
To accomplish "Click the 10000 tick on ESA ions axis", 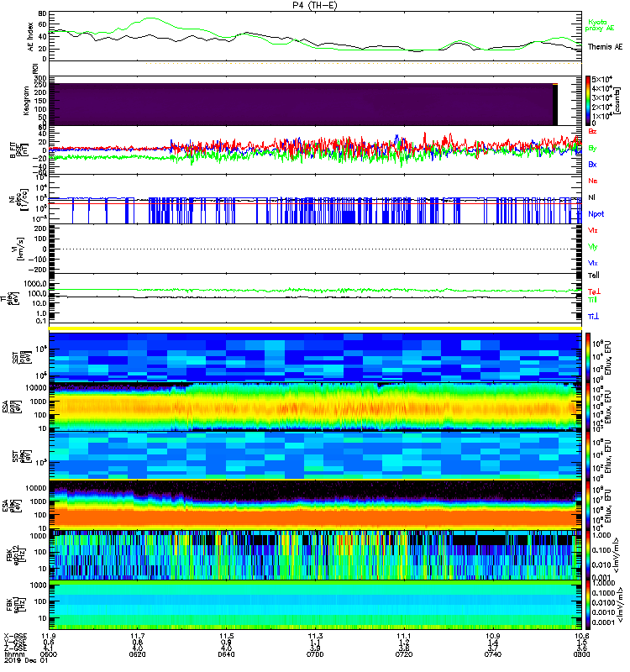I will coord(34,388).
